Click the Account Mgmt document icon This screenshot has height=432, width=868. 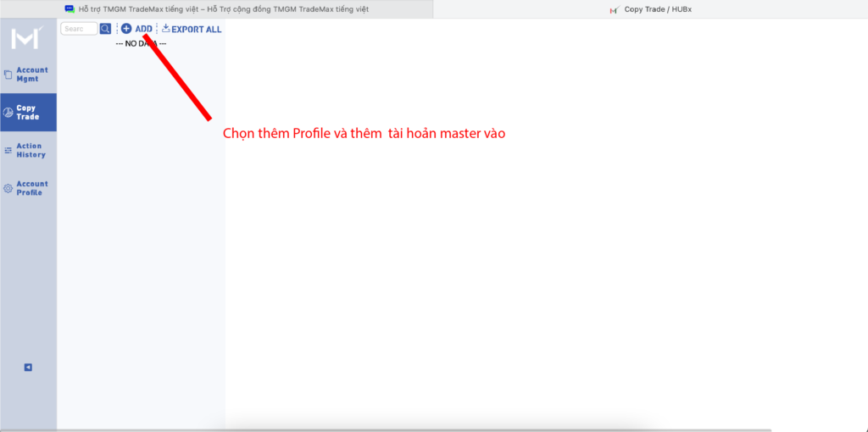coord(8,75)
